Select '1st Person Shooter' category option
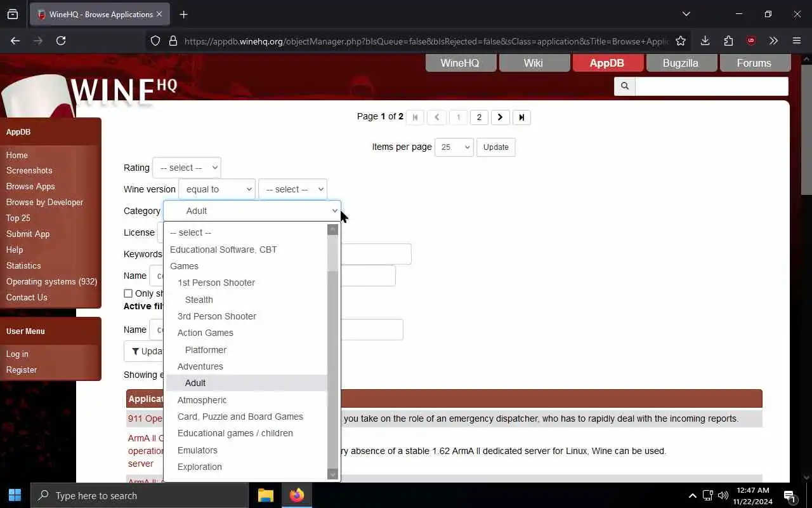This screenshot has height=508, width=812. tap(246, 283)
